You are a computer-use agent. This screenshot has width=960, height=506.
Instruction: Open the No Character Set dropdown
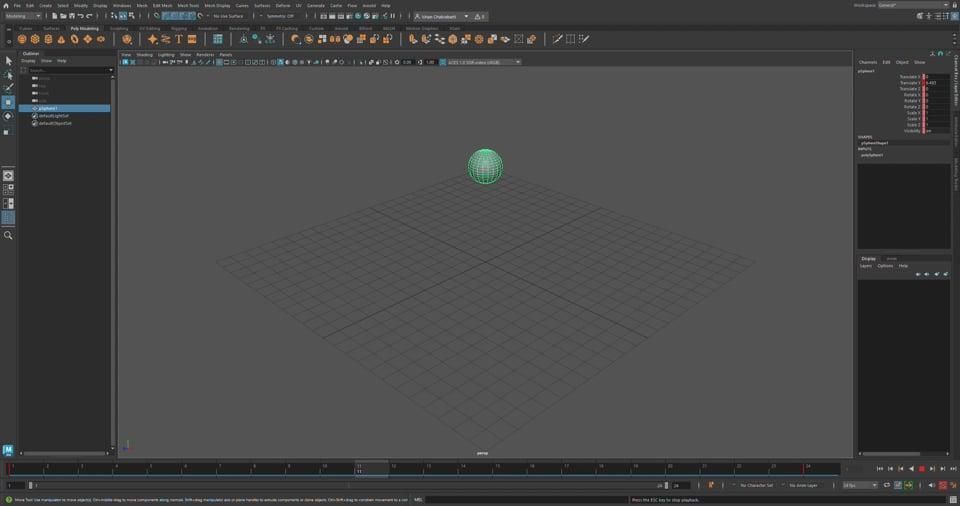756,485
